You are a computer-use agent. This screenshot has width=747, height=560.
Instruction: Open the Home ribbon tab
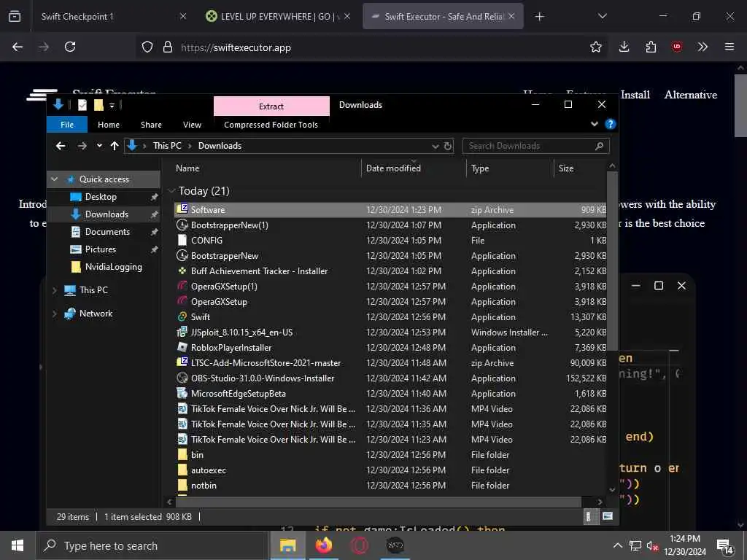tap(109, 124)
